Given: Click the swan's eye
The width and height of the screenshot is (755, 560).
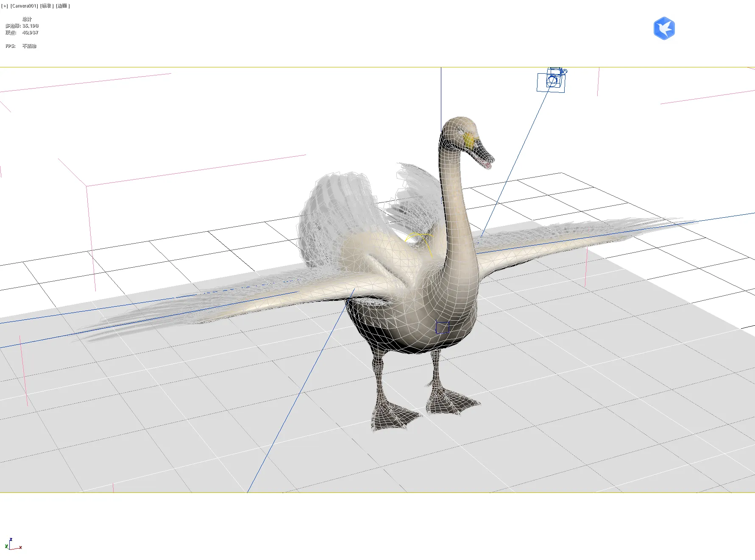Looking at the screenshot, I should tap(460, 132).
